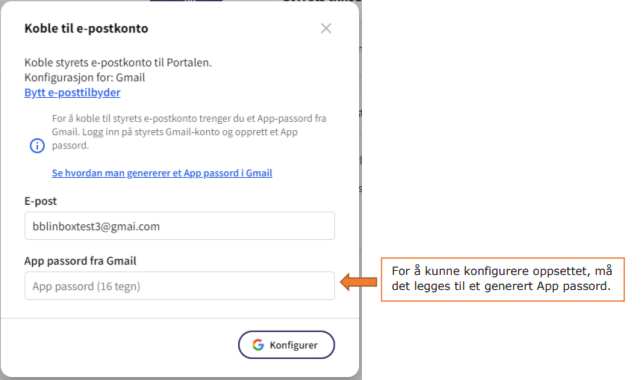Viewport: 644px width, 380px height.
Task: Click the Koble til e-postkonto heading
Action: click(86, 28)
